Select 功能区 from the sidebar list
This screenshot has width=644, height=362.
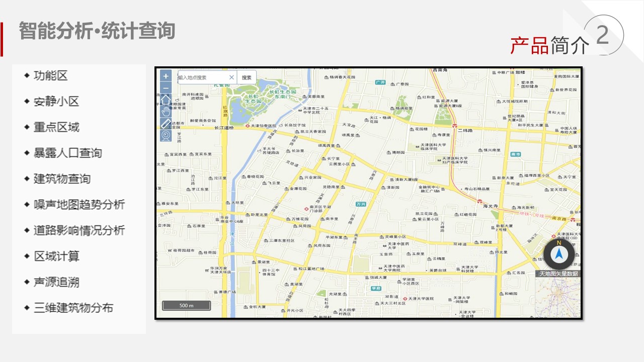click(x=51, y=75)
